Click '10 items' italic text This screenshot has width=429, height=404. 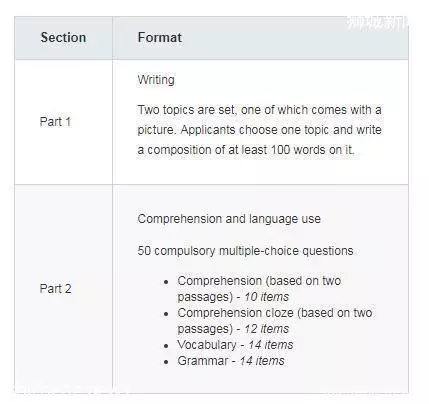(266, 297)
